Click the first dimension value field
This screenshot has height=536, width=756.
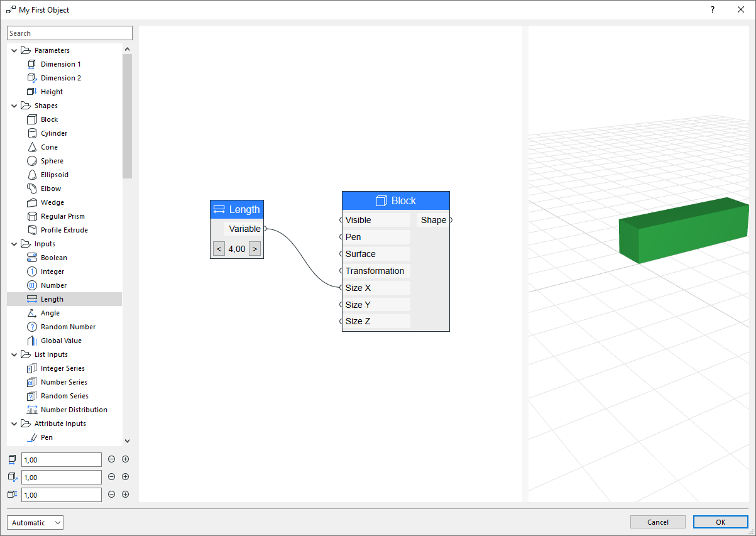coord(62,460)
